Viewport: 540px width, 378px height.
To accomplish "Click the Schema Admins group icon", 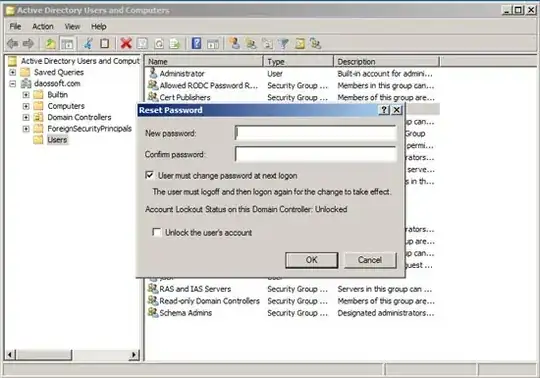I will [x=153, y=313].
